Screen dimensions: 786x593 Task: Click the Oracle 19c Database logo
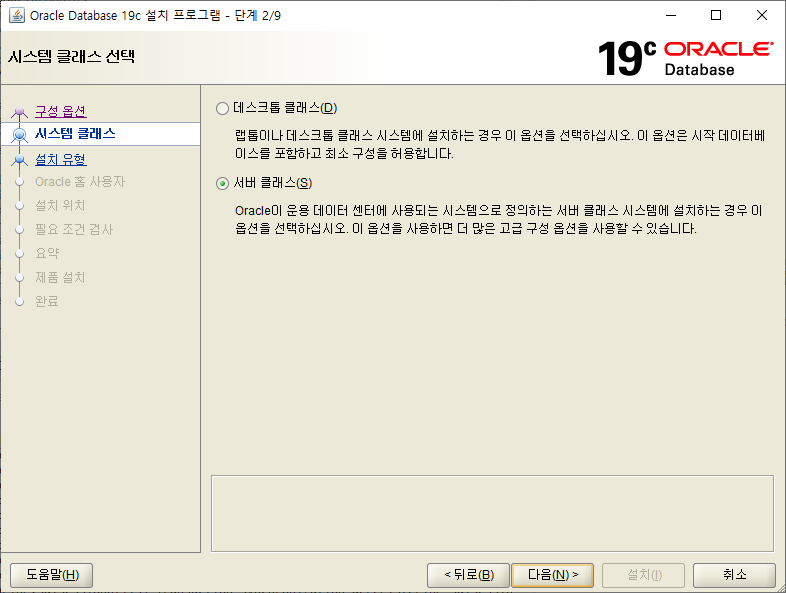click(685, 58)
